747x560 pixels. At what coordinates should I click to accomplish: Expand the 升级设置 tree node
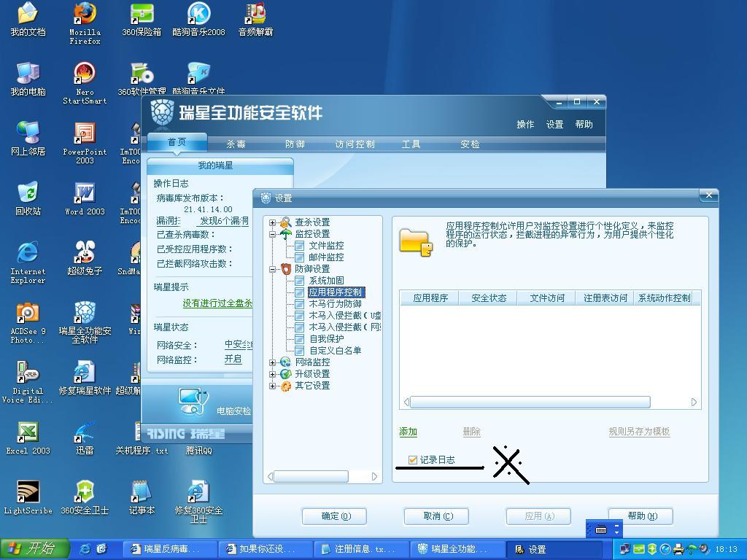point(272,374)
